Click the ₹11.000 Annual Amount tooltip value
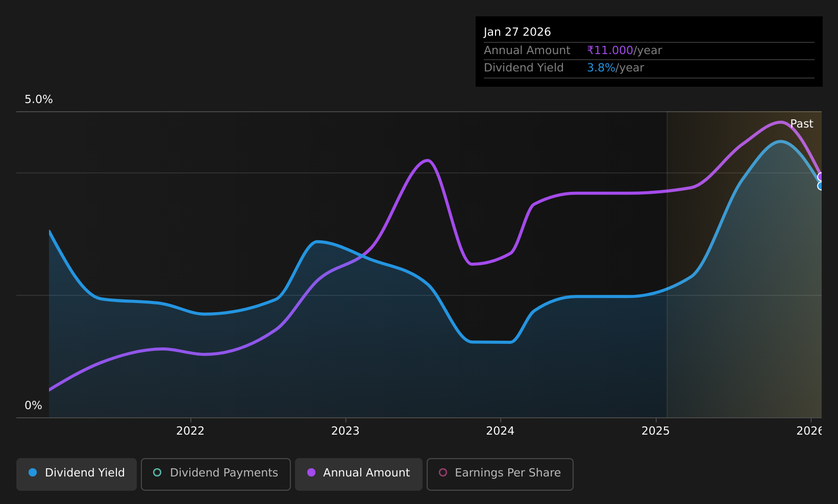This screenshot has width=838, height=504. coord(610,51)
